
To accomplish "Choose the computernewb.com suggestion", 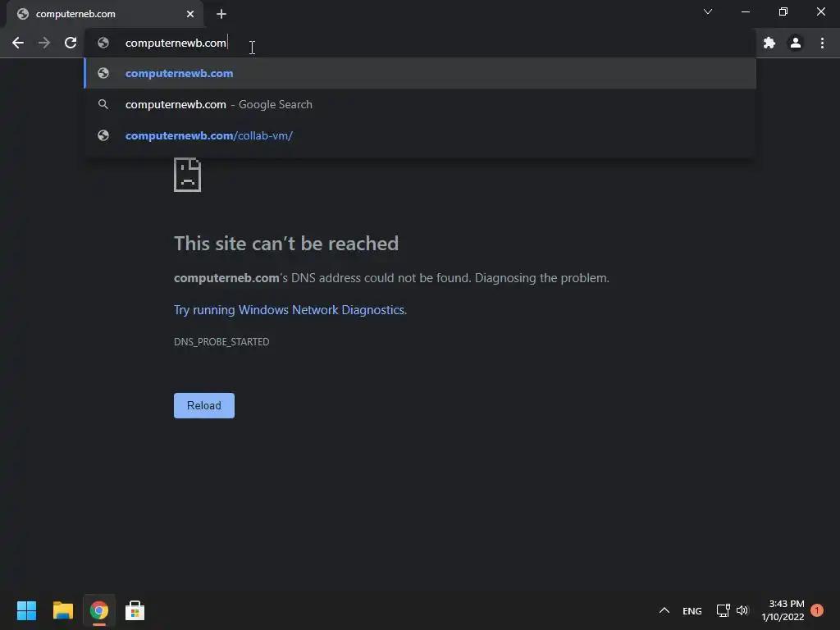I will (x=420, y=73).
